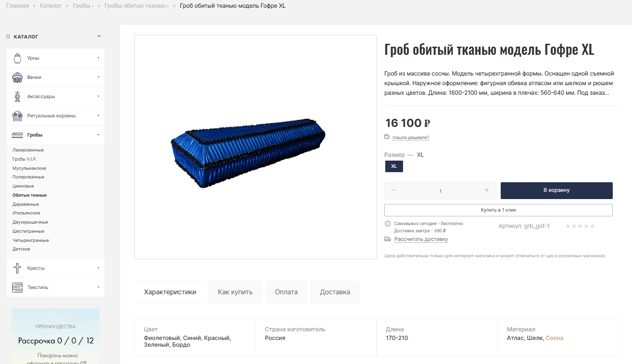Open the Нашли дешевле? link
Viewport: 632px width, 364px height.
tap(410, 138)
